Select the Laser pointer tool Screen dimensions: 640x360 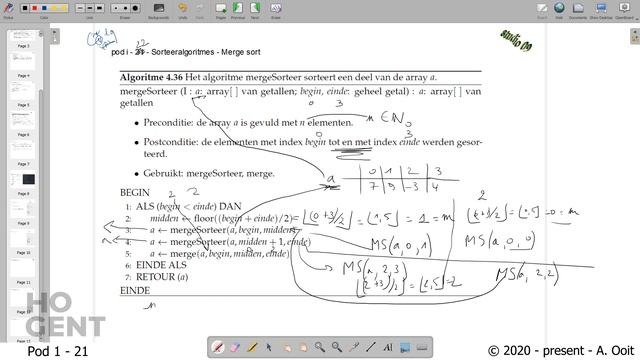click(354, 347)
